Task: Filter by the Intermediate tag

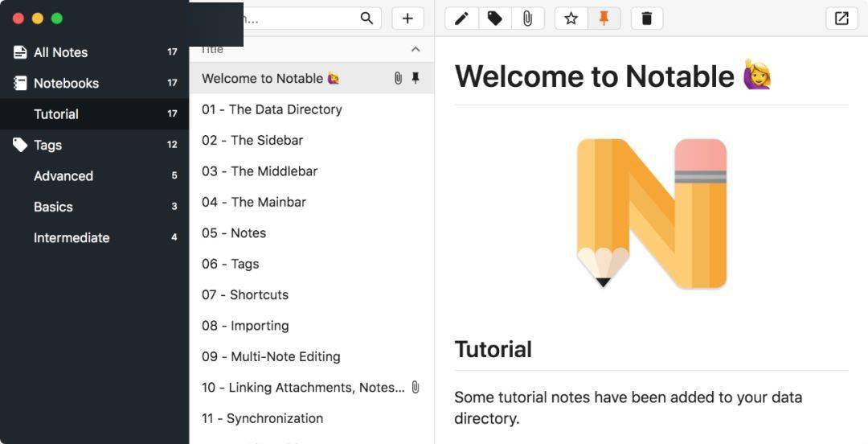Action: coord(95,238)
